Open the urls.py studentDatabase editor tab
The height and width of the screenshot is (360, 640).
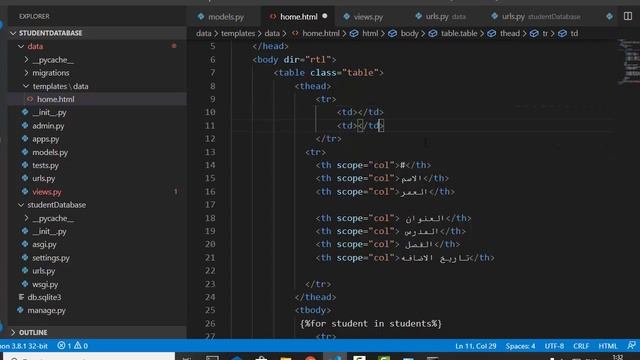pos(536,17)
